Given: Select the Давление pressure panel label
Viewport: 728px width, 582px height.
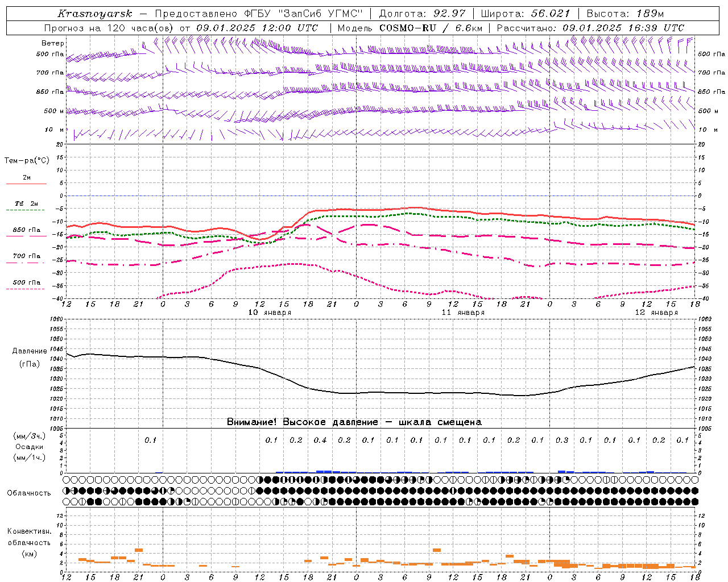Looking at the screenshot, I should pyautogui.click(x=30, y=351).
